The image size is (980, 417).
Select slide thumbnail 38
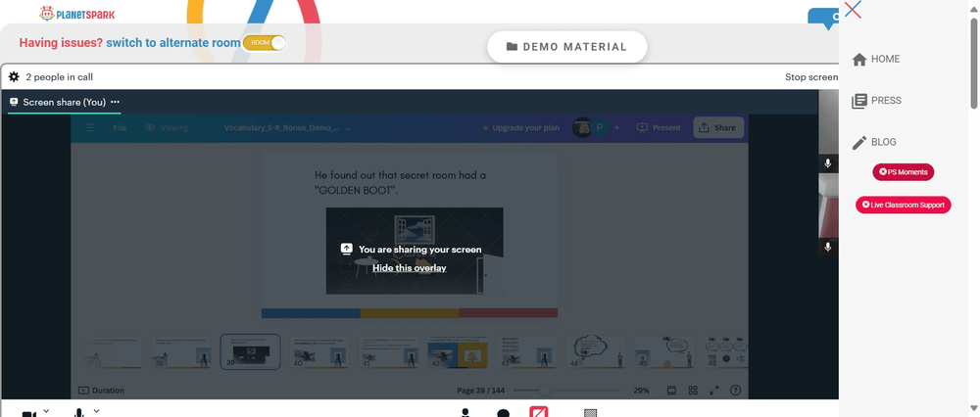pos(180,352)
